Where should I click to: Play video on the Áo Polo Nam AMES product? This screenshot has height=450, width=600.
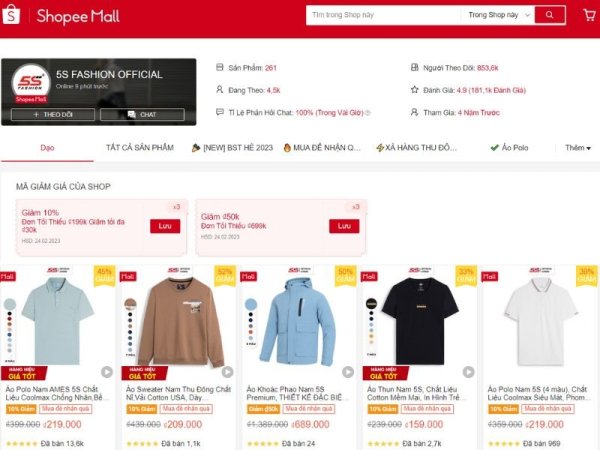tap(107, 372)
